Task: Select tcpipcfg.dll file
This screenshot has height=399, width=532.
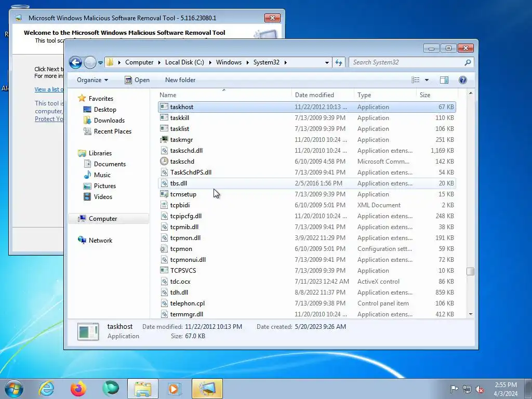Action: pyautogui.click(x=307, y=216)
